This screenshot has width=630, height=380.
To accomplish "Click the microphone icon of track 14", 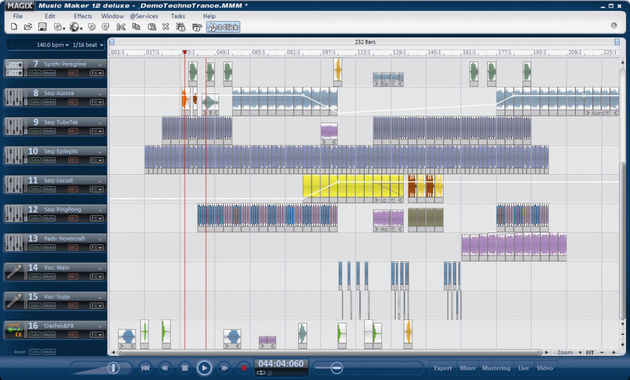I will [x=14, y=272].
